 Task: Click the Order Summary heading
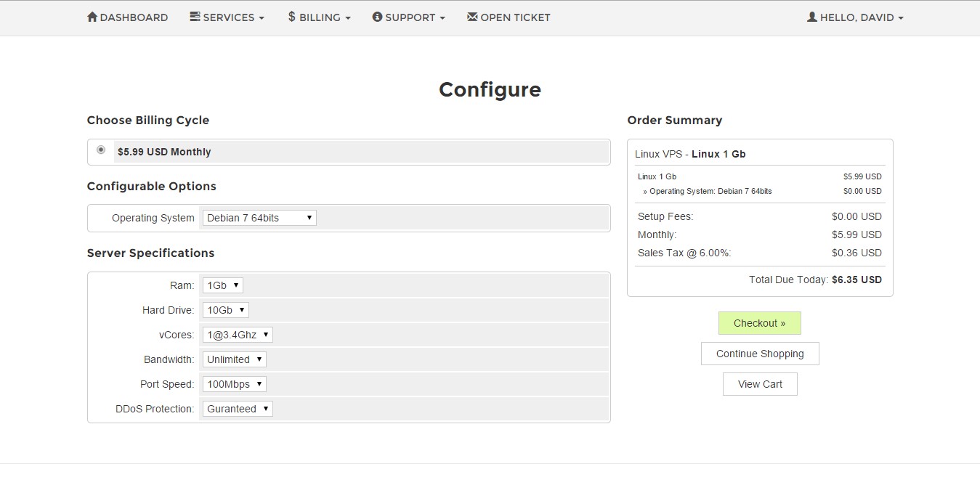(x=675, y=121)
